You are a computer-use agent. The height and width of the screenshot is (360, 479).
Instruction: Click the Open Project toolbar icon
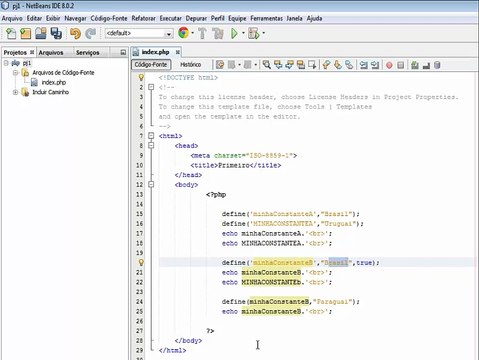41,33
